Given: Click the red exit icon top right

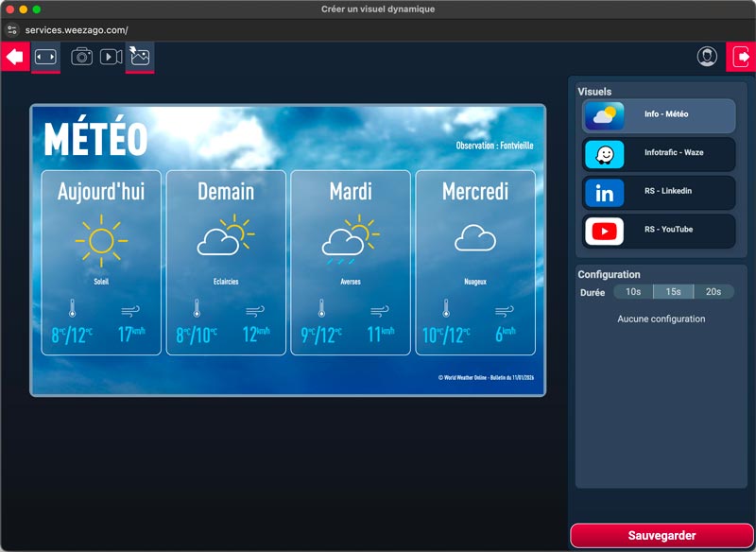Looking at the screenshot, I should [741, 57].
